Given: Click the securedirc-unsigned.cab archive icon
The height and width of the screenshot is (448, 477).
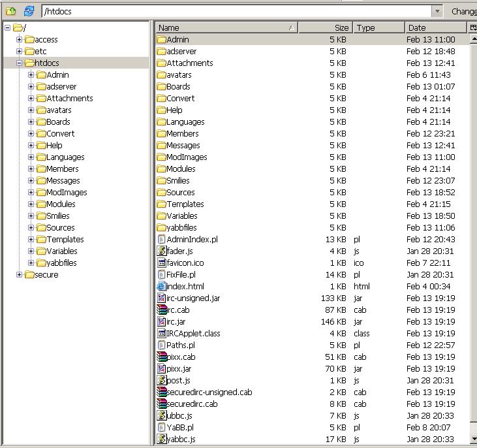Looking at the screenshot, I should (x=162, y=392).
